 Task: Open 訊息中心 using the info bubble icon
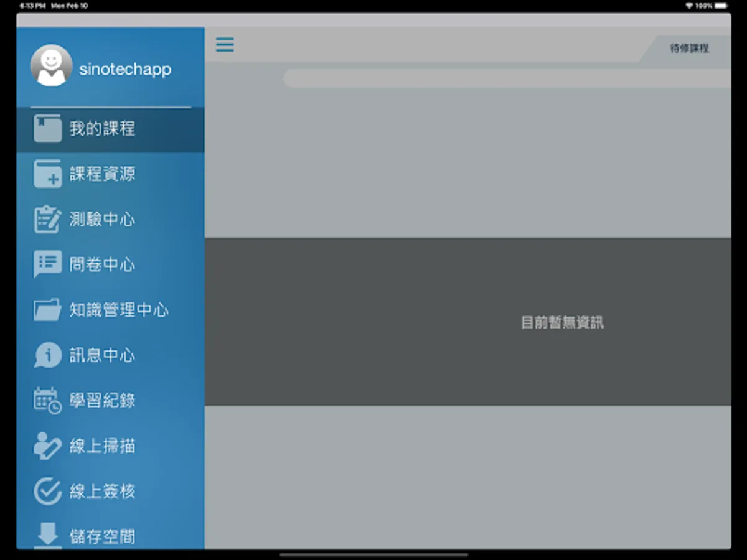pyautogui.click(x=47, y=355)
